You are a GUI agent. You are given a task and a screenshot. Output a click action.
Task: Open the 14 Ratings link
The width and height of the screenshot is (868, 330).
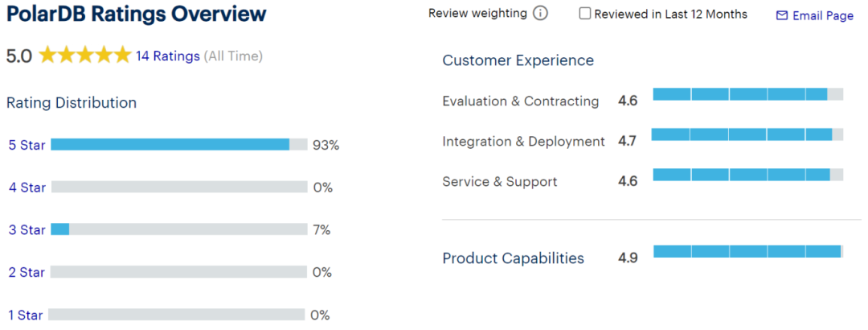[x=167, y=56]
